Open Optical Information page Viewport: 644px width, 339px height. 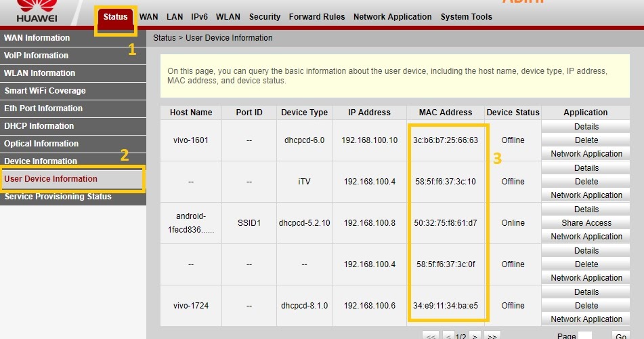[x=73, y=144]
